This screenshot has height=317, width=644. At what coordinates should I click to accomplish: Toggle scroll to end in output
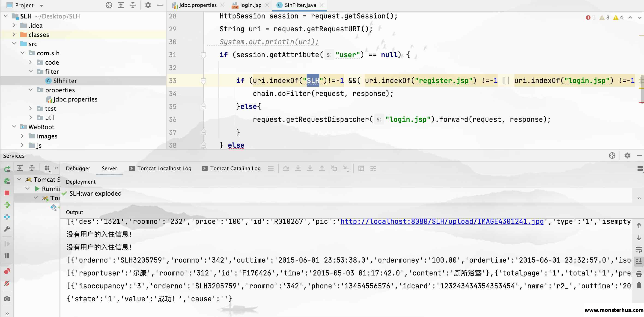point(639,261)
